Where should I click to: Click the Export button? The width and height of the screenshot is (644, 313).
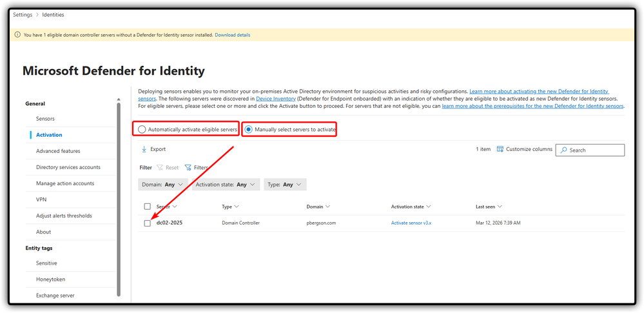[154, 149]
